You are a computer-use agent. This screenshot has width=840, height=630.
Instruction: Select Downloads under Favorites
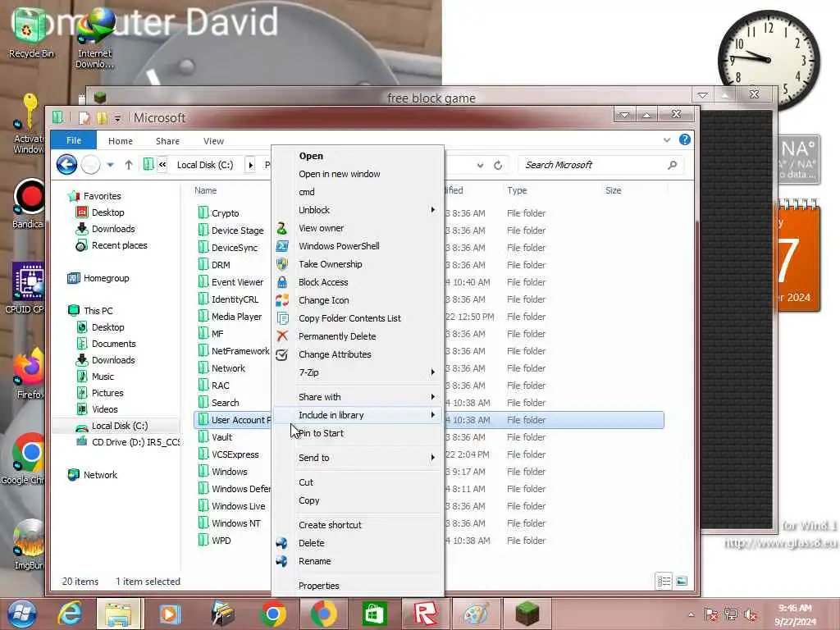[x=113, y=229]
